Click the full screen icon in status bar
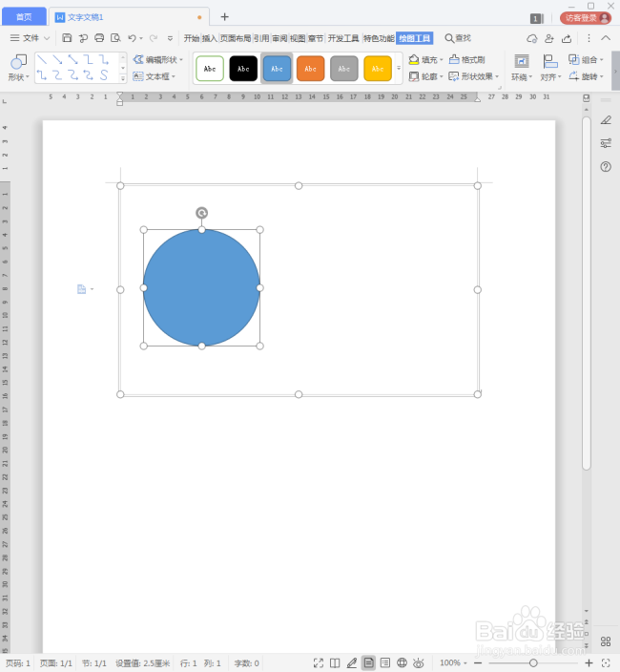The height and width of the screenshot is (672, 620). (319, 663)
